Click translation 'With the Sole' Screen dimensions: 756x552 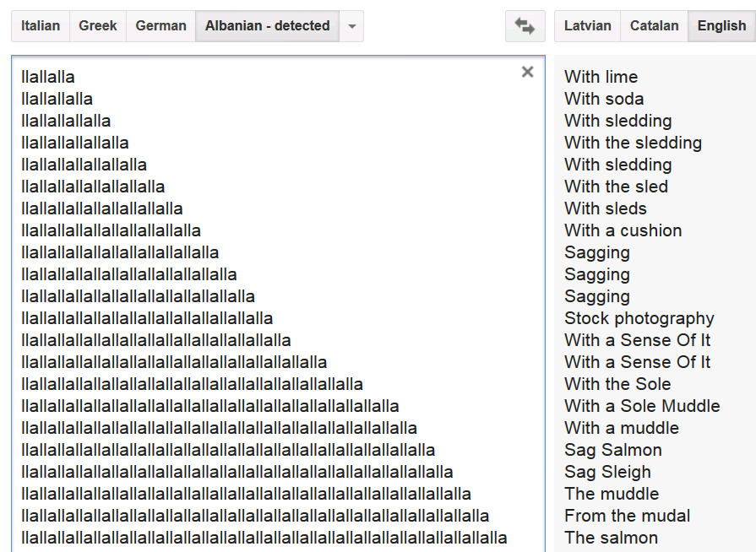617,384
